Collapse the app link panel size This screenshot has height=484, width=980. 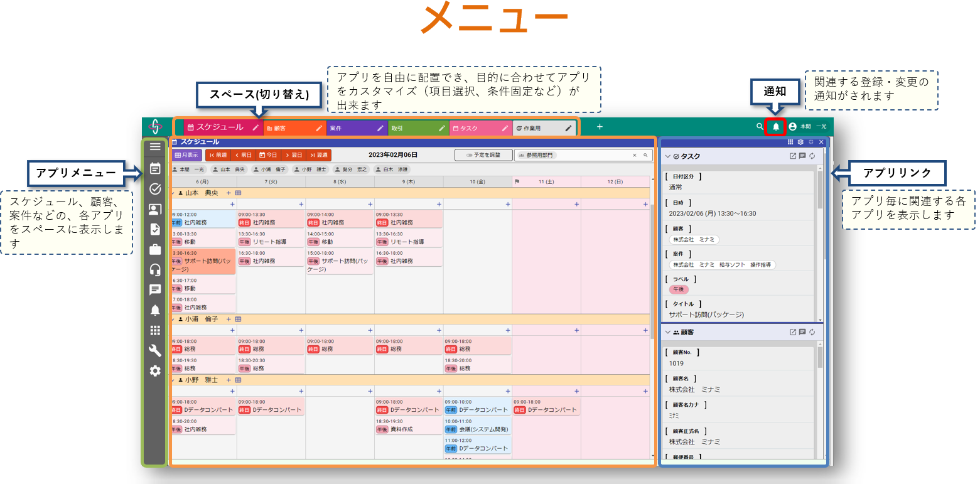[810, 143]
